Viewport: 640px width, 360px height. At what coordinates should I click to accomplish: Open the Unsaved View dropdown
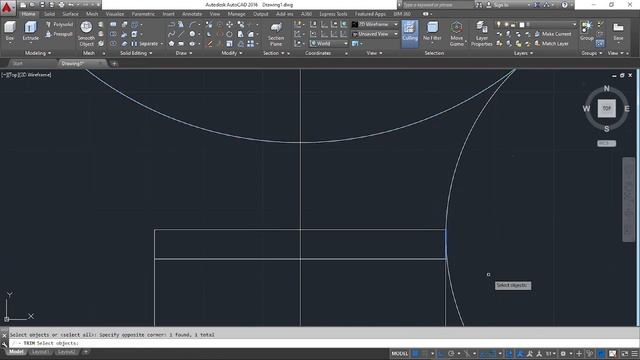(x=375, y=34)
